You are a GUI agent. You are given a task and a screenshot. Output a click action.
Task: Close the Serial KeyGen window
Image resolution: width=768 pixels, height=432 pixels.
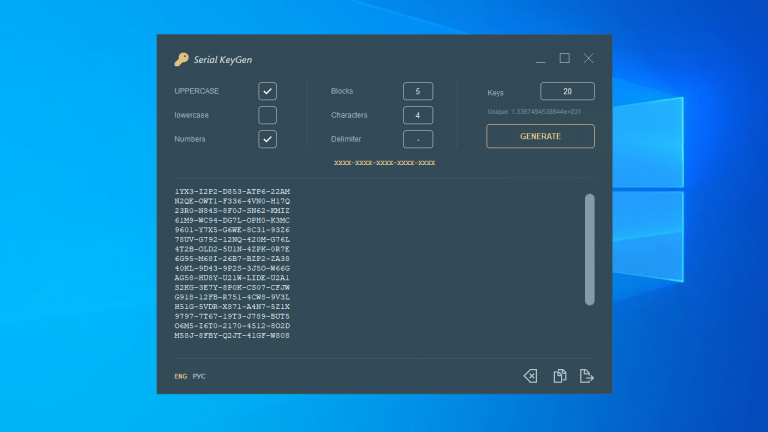click(x=588, y=58)
